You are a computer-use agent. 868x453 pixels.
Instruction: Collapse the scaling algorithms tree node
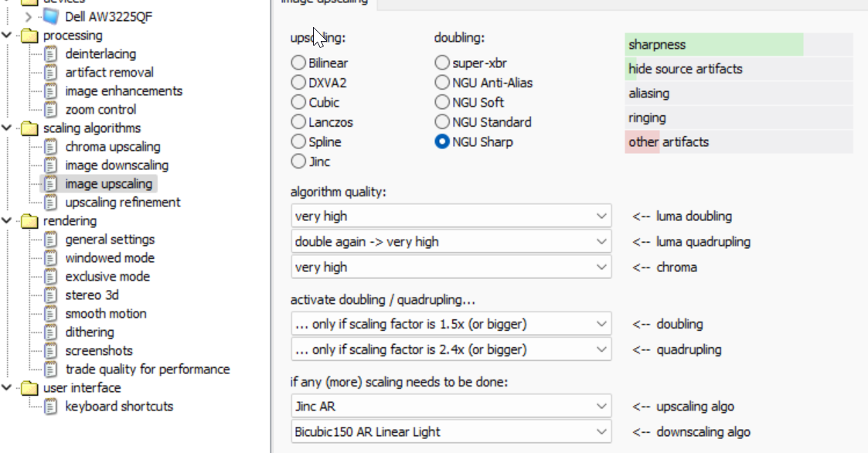8,128
